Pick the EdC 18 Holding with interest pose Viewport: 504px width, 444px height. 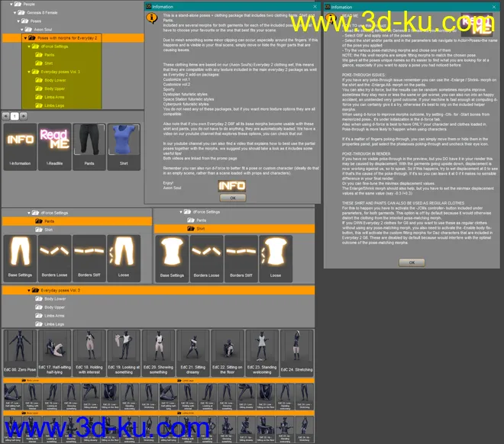(88, 350)
